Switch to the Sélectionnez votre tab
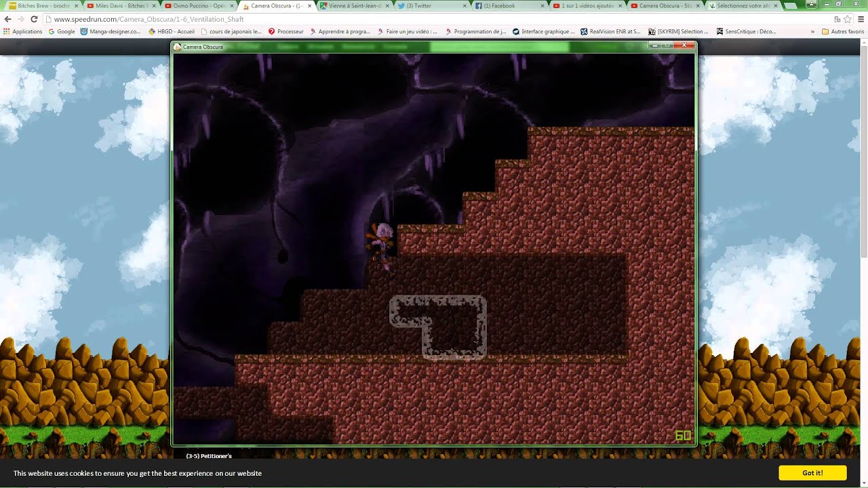Screen dimensions: 868x488 pos(742,5)
